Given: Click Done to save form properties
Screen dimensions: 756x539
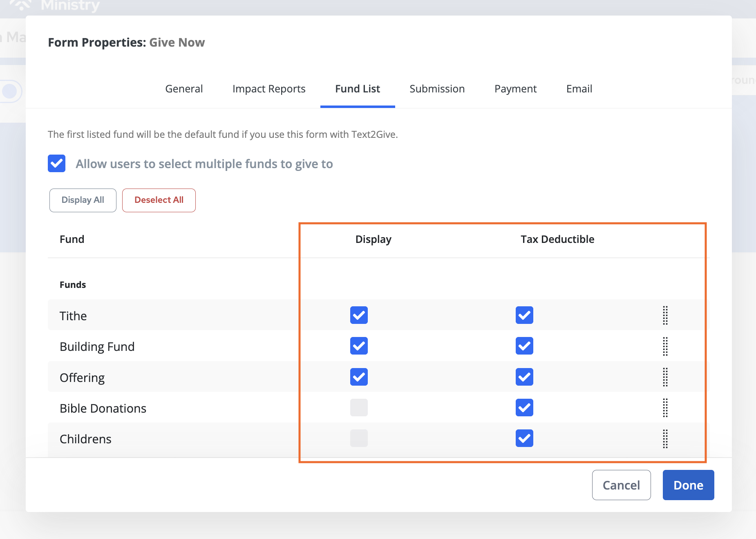Looking at the screenshot, I should tap(688, 485).
